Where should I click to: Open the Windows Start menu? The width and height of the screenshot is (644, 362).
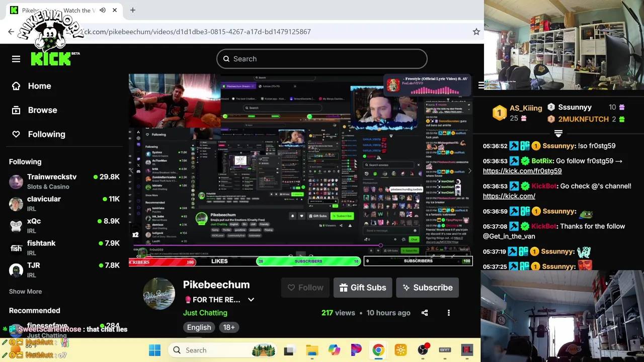154,350
